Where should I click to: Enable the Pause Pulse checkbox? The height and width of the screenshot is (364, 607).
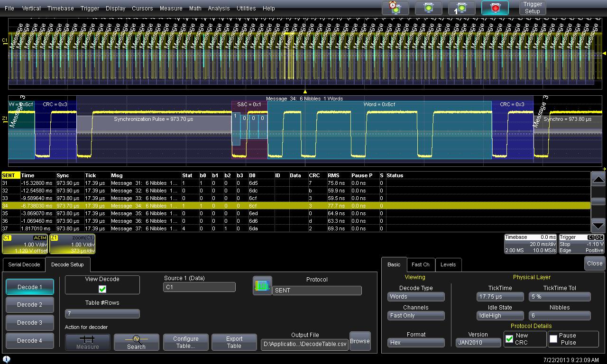[x=553, y=339]
